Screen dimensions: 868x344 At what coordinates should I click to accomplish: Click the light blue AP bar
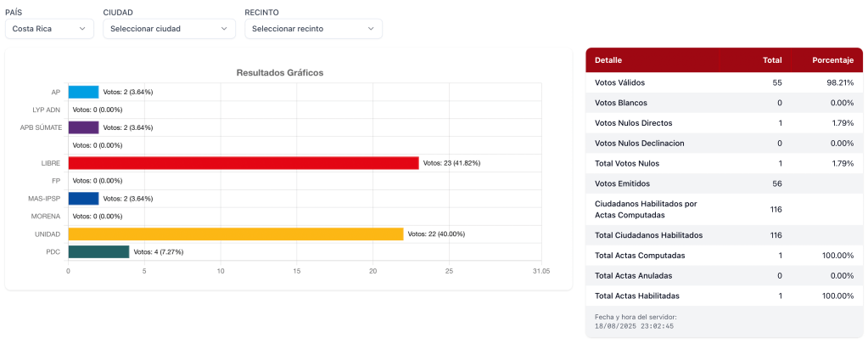[x=83, y=92]
